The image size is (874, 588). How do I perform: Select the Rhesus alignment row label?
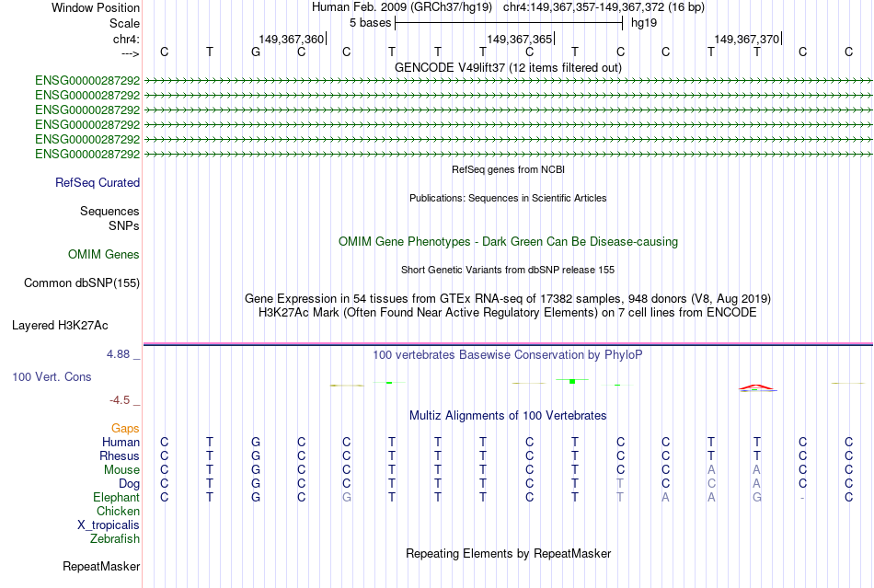(120, 455)
